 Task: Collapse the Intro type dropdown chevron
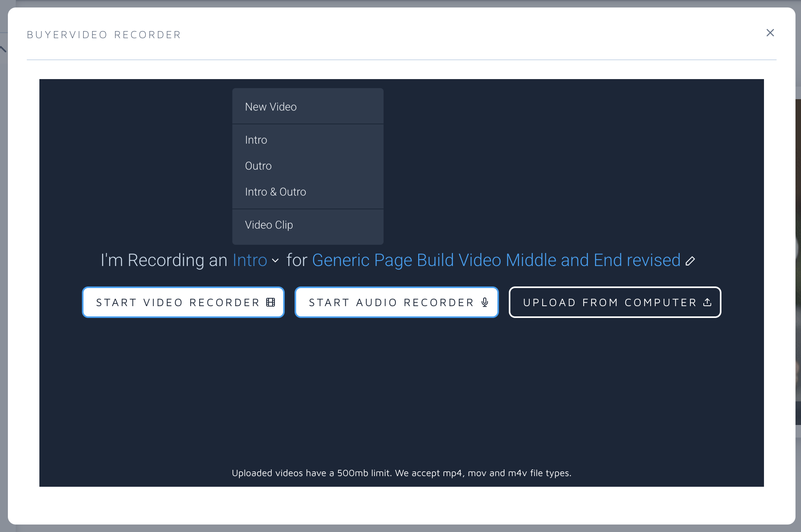[275, 261]
